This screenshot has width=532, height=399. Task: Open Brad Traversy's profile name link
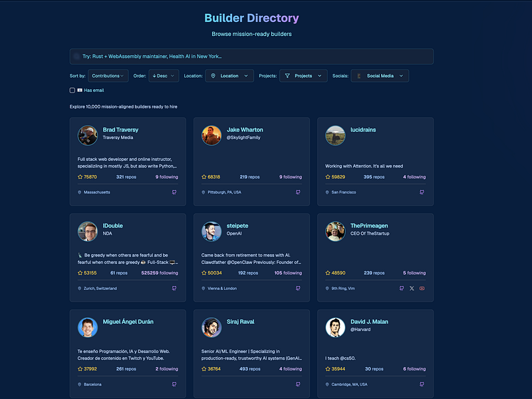(x=120, y=130)
